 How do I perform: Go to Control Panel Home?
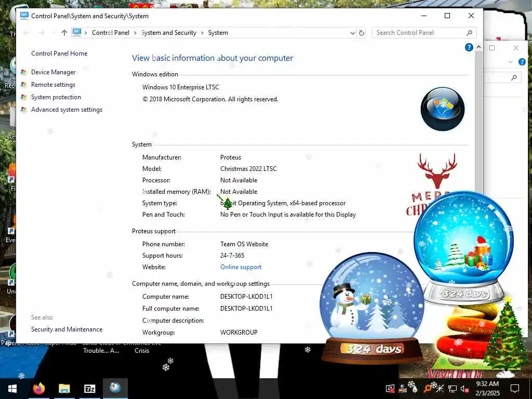(59, 54)
